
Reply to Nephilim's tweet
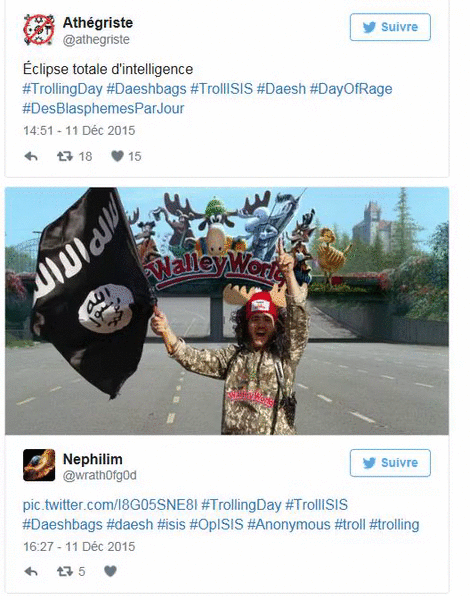point(31,572)
